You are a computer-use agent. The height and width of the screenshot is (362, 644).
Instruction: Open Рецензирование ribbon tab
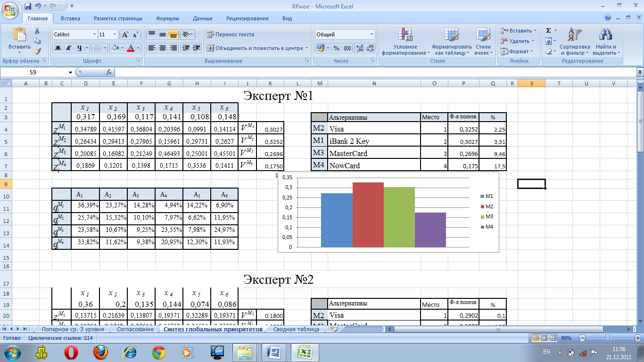(248, 18)
